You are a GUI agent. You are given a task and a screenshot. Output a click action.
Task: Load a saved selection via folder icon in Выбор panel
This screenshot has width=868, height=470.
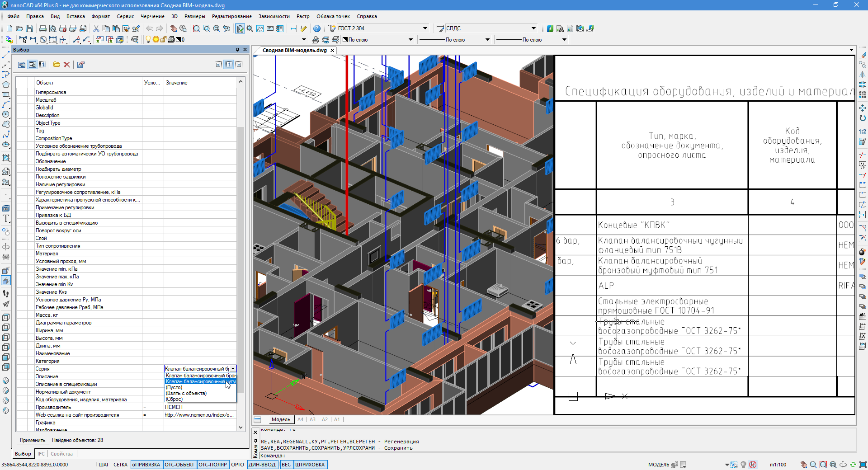pos(57,65)
